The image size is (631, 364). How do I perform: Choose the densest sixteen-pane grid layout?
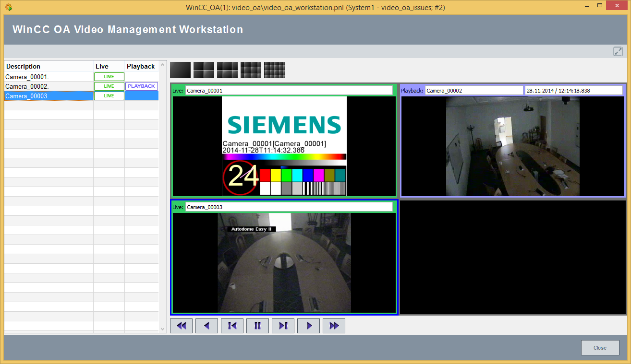[x=274, y=70]
